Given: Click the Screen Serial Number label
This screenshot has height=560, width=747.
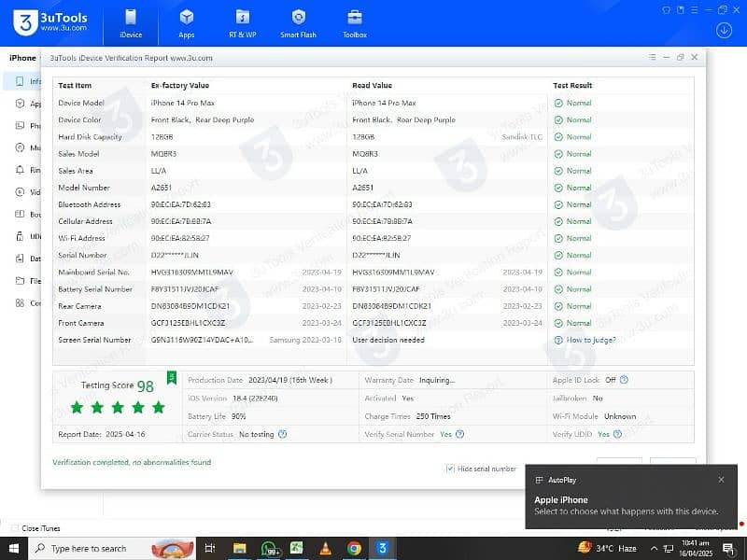Looking at the screenshot, I should [94, 340].
